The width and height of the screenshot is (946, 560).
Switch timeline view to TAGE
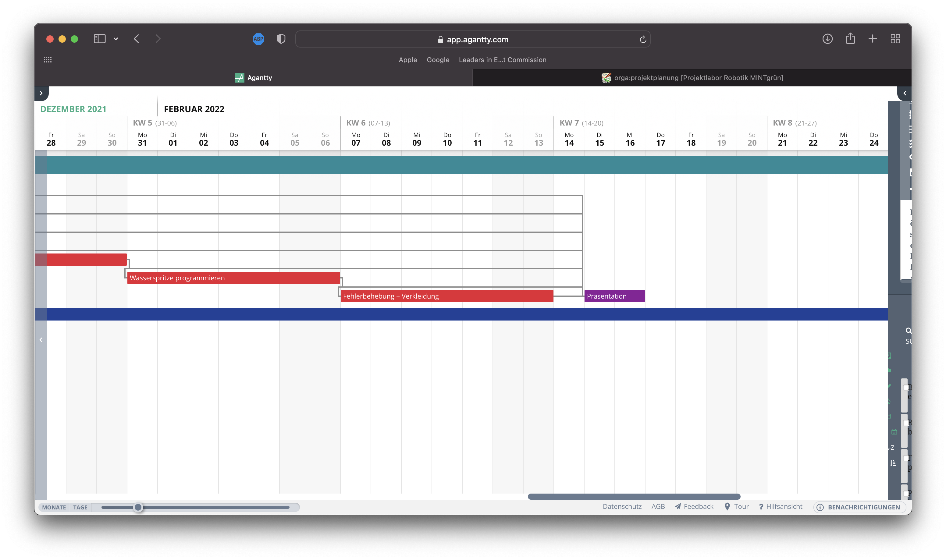(80, 507)
